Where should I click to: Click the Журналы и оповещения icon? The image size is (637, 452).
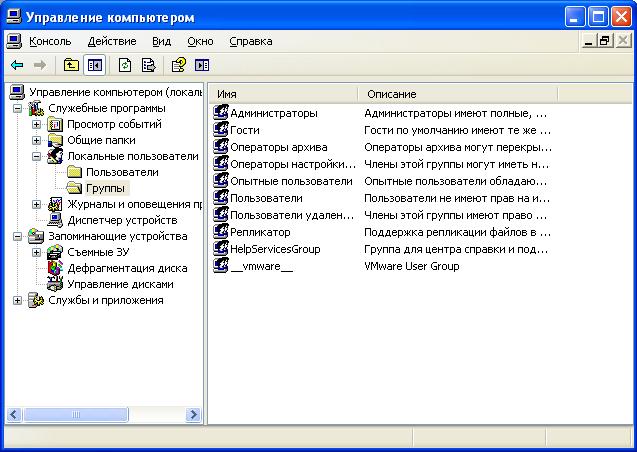(55, 204)
